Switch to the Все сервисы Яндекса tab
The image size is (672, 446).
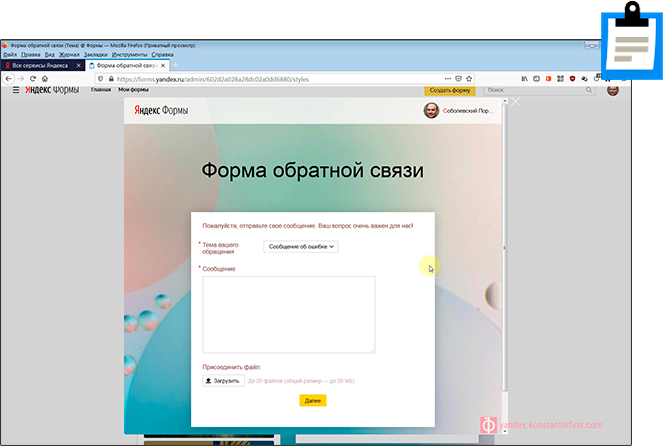[x=42, y=66]
